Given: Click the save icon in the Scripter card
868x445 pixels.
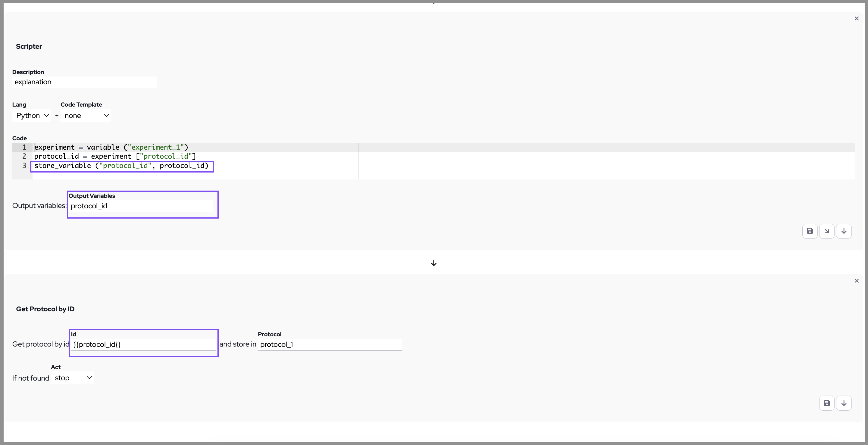Looking at the screenshot, I should coord(810,231).
